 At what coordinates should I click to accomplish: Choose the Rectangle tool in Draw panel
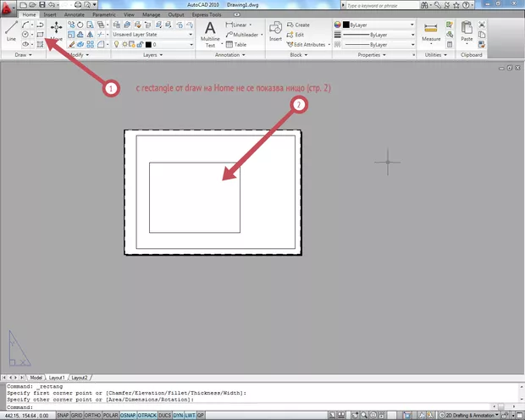coord(40,34)
